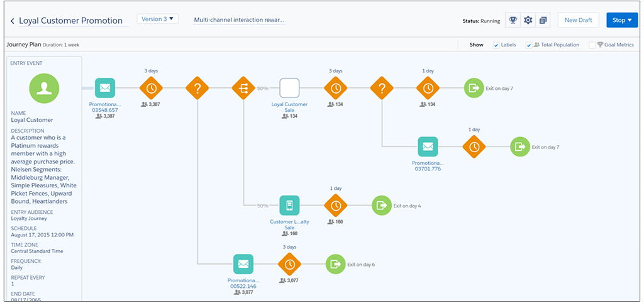Click the Journey Plan Duration: 1 week label
Image resolution: width=644 pixels, height=303 pixels.
(x=43, y=45)
